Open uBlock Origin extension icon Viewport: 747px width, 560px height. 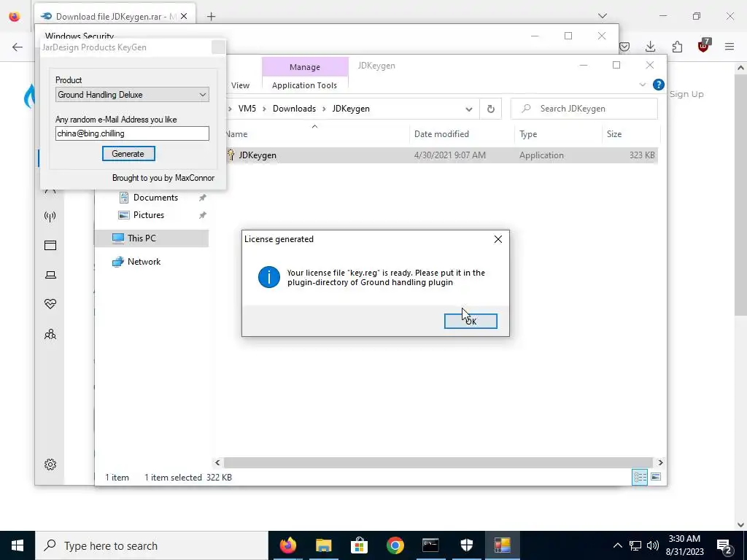(x=704, y=46)
